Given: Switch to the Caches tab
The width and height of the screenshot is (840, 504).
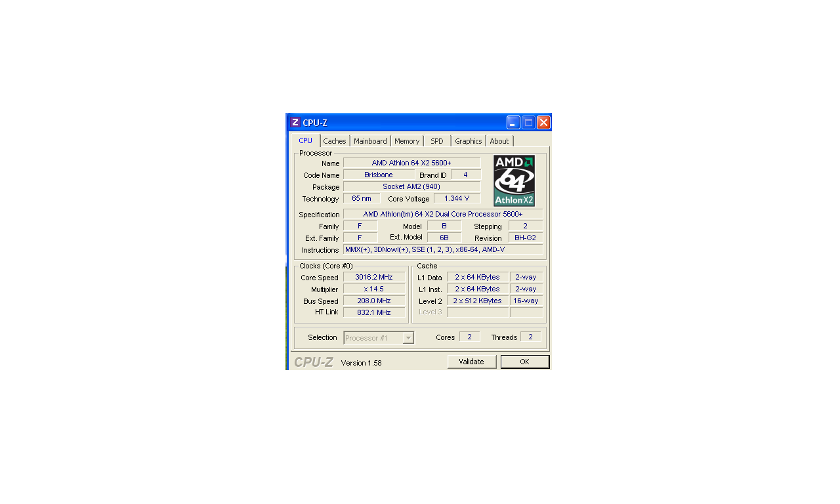Looking at the screenshot, I should click(x=335, y=141).
